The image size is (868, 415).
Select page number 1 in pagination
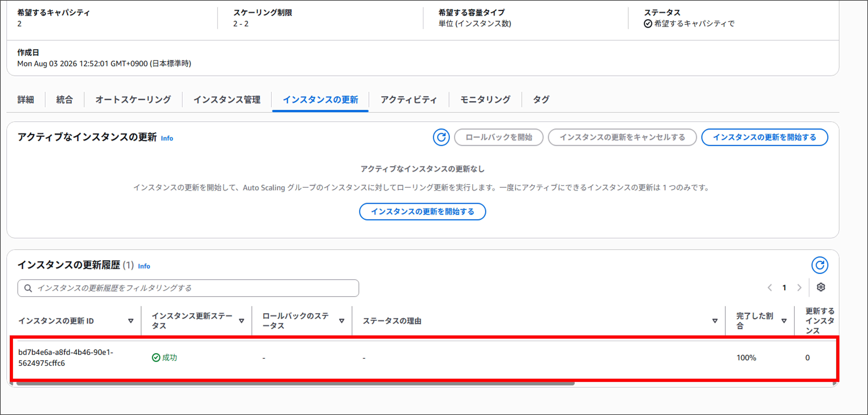click(x=784, y=288)
